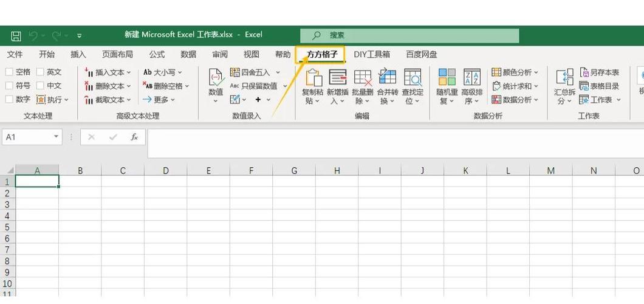Open the Customize Quick Access Toolbar arrow
The width and height of the screenshot is (644, 304).
pos(79,36)
